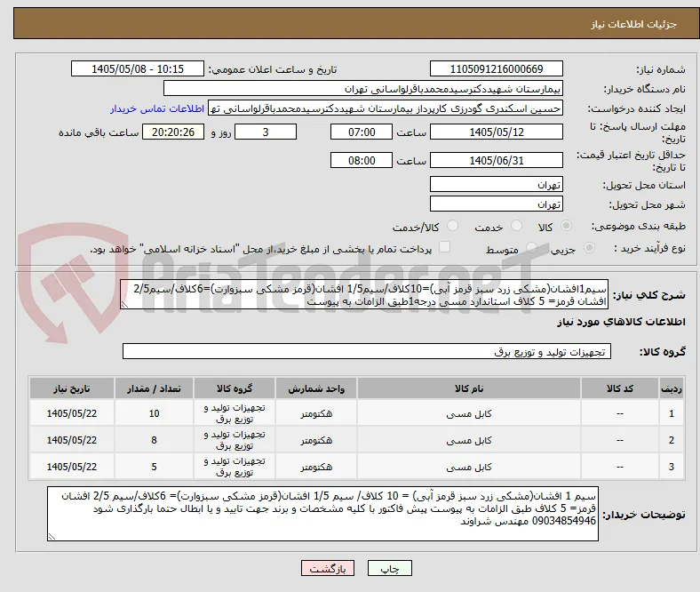
Task: Click the remaining time field 20:20:26
Action: pyautogui.click(x=173, y=132)
